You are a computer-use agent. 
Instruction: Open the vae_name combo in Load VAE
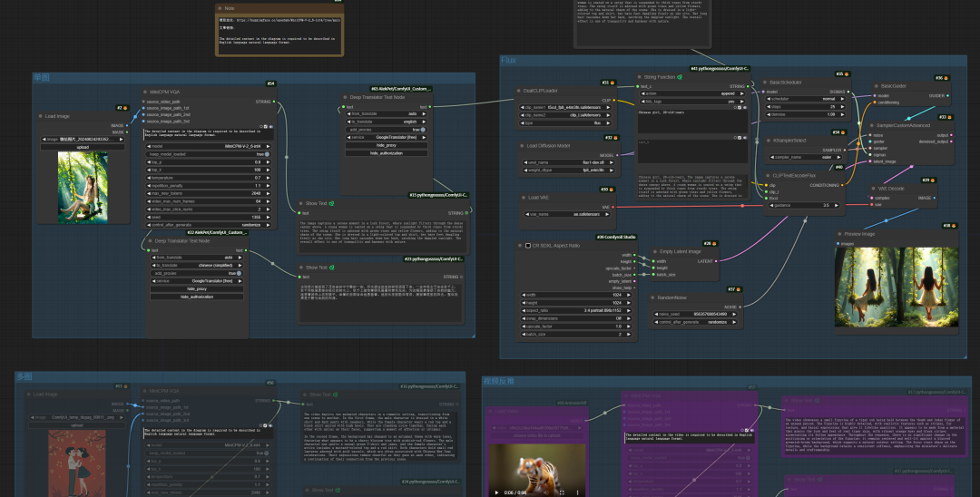568,214
